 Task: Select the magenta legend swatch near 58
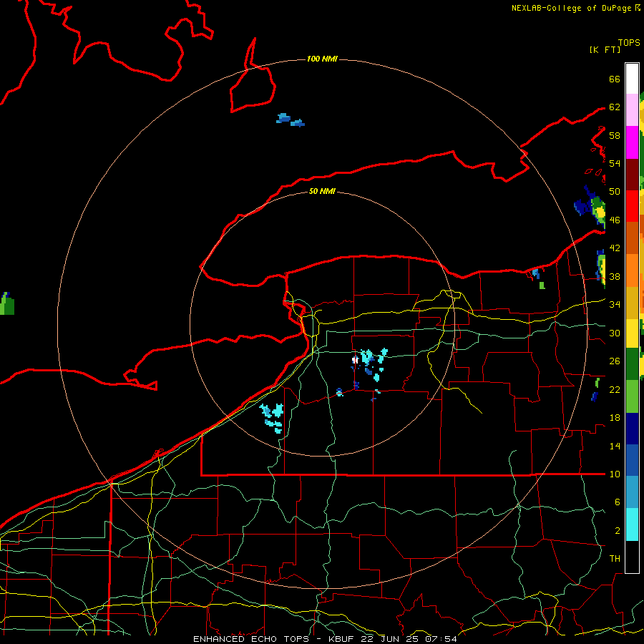pyautogui.click(x=632, y=142)
